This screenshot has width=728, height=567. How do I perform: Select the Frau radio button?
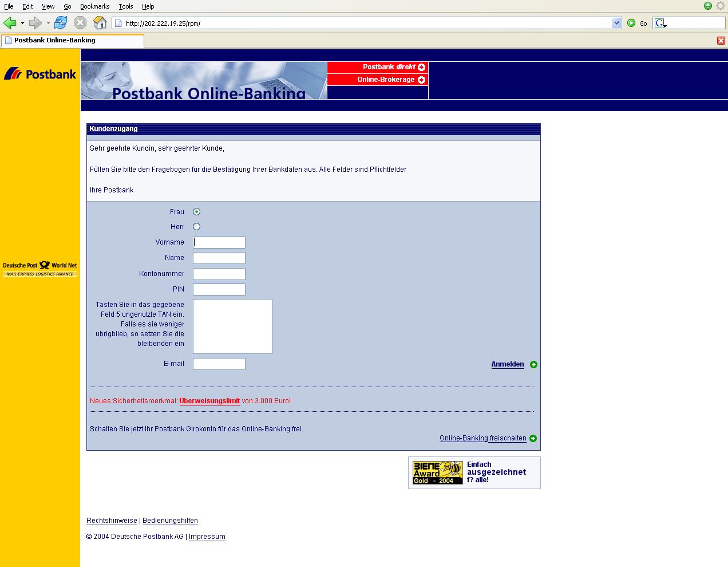pos(197,212)
